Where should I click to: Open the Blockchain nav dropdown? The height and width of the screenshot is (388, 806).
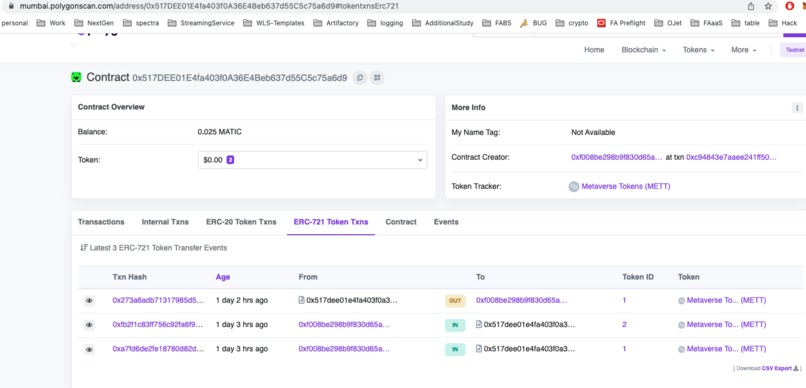pyautogui.click(x=644, y=50)
